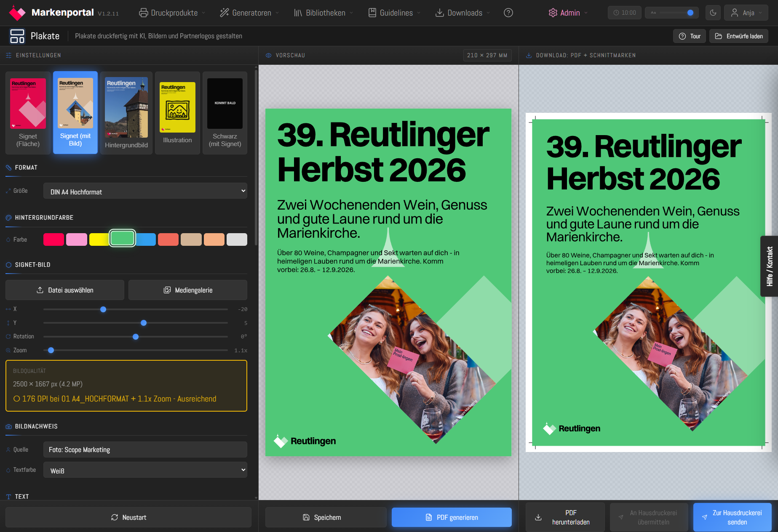
Task: Click the Bildnachweis camera icon
Action: click(x=8, y=426)
